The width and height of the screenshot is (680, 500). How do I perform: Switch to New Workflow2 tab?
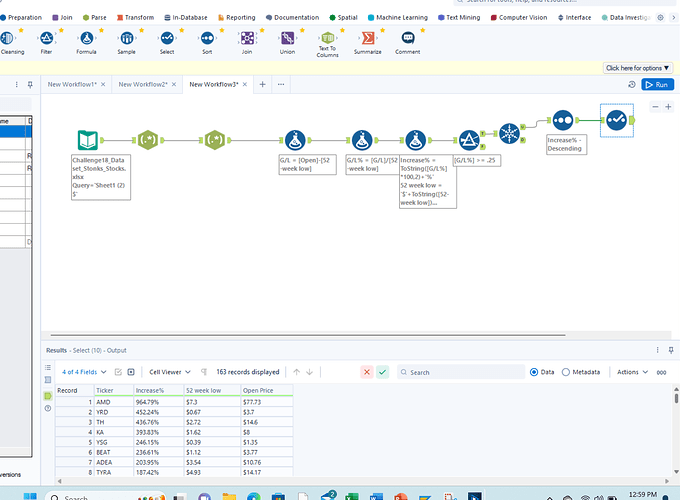tap(143, 85)
